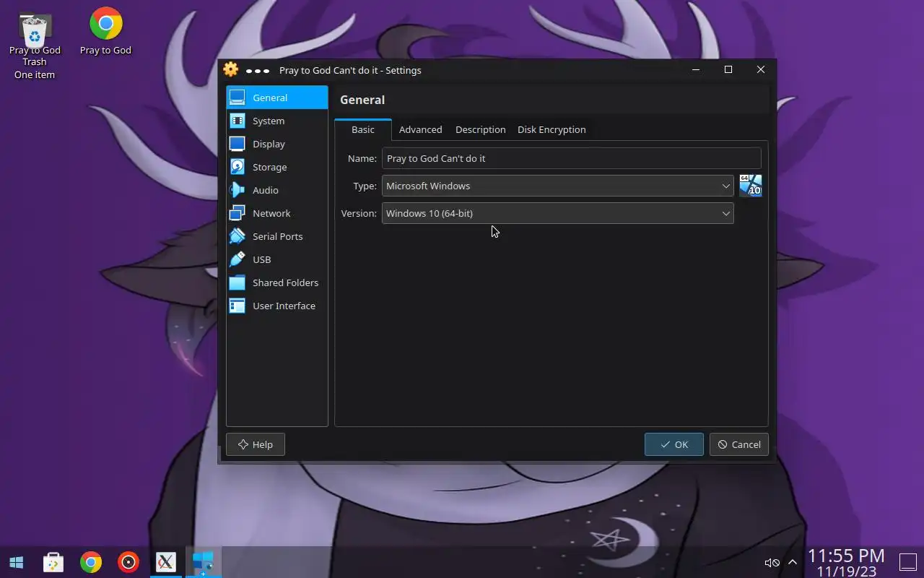Maximize the Settings window
The height and width of the screenshot is (578, 924).
click(x=728, y=69)
